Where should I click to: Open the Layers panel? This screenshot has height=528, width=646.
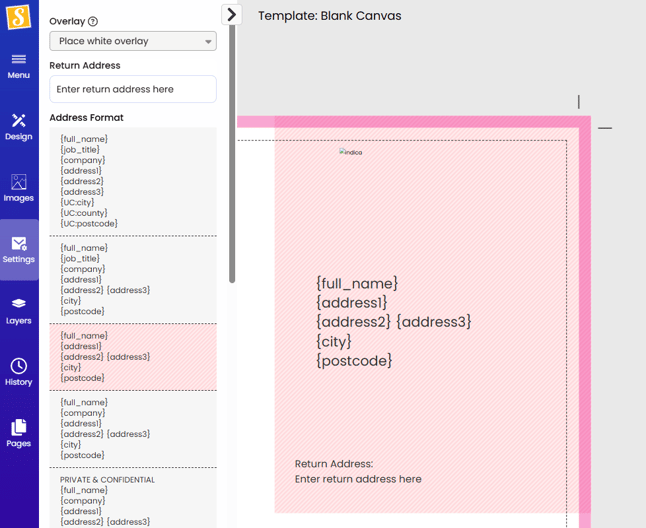pos(19,310)
